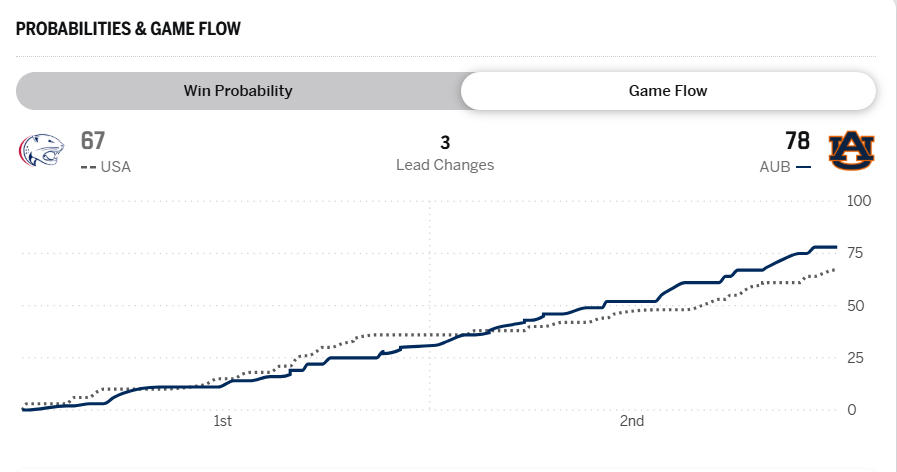Click the Lead Changes count
The width and height of the screenshot is (897, 472).
(x=445, y=143)
